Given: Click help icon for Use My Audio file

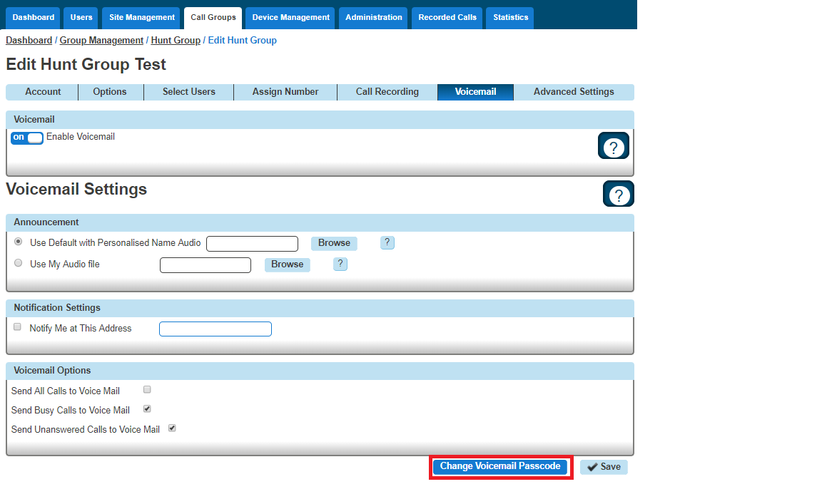Looking at the screenshot, I should coord(340,264).
